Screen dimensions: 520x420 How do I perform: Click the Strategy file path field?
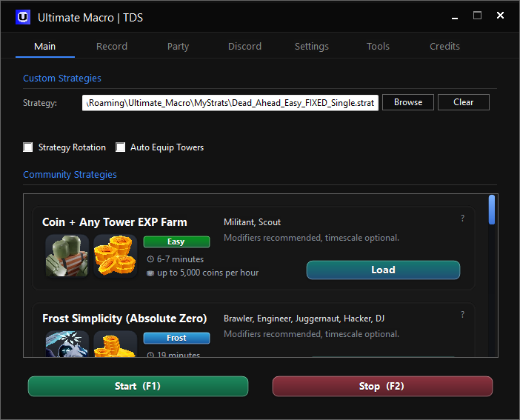230,103
